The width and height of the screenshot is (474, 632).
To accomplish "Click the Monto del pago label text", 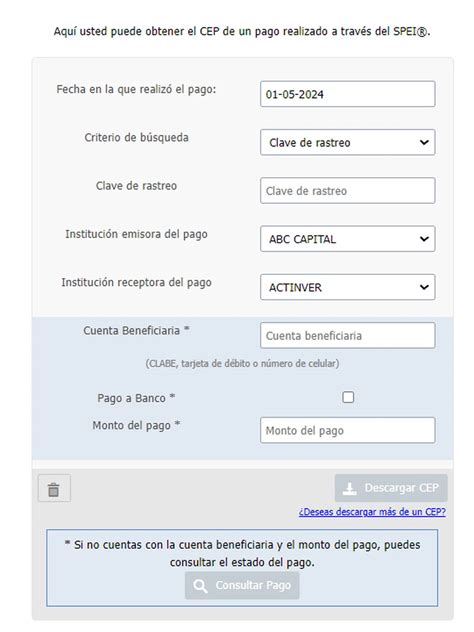I will coord(136,426).
